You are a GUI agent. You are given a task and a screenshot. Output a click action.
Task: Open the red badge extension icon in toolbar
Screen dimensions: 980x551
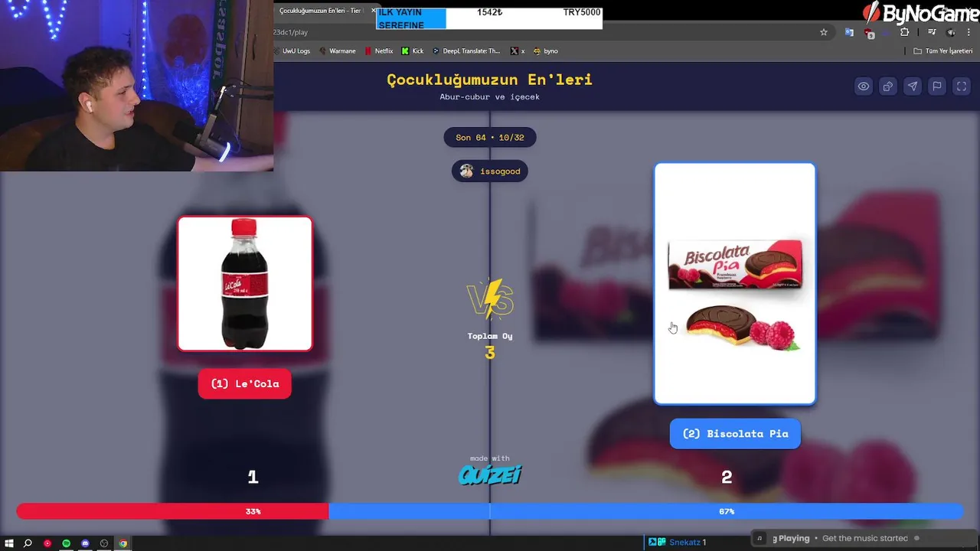pyautogui.click(x=869, y=33)
